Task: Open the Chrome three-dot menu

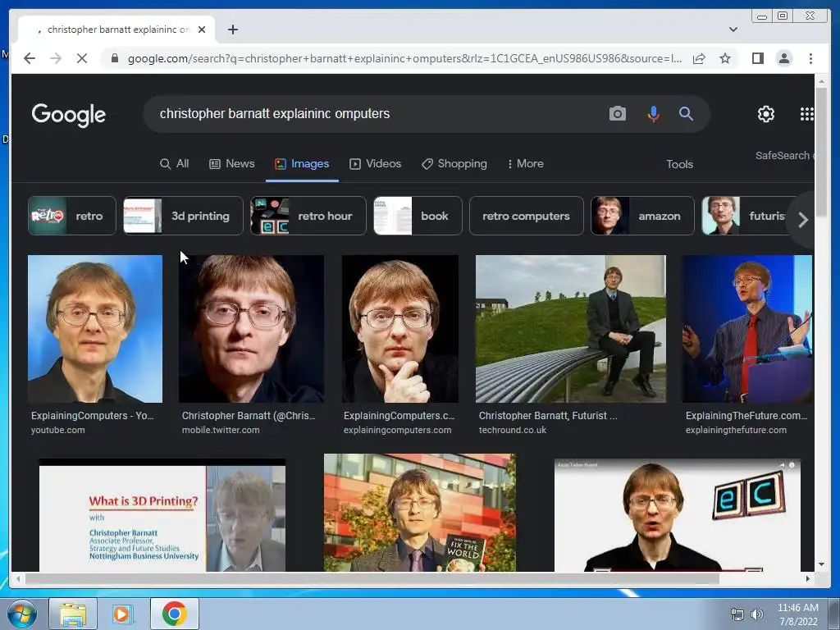Action: (810, 58)
